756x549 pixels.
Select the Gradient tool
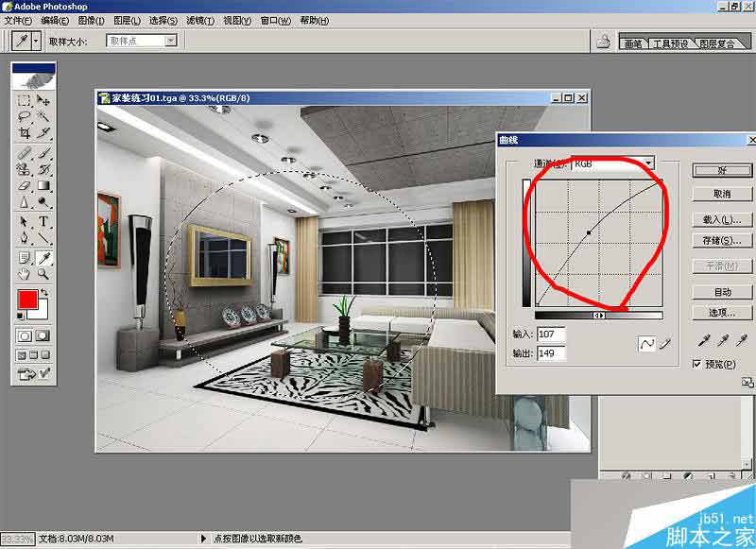(43, 185)
